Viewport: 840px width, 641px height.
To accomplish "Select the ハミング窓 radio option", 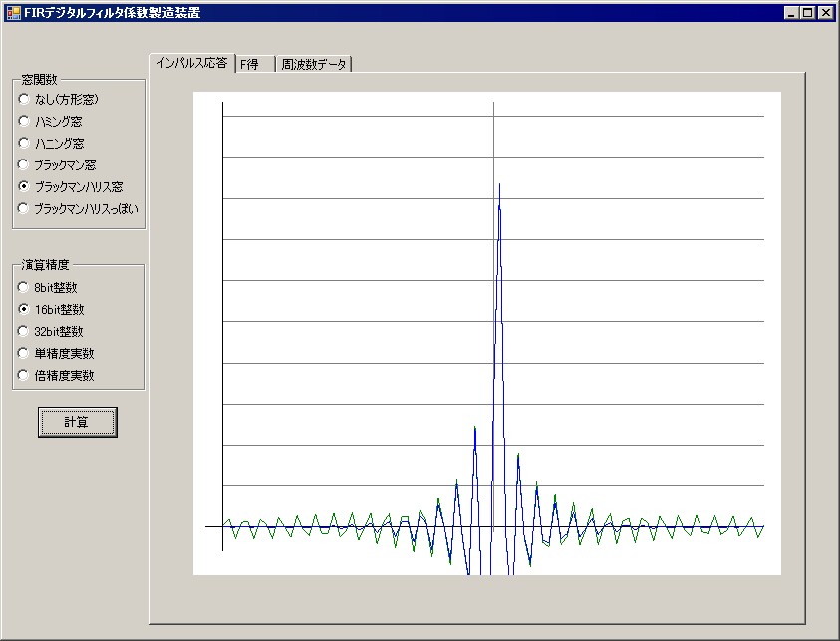I will pyautogui.click(x=51, y=122).
